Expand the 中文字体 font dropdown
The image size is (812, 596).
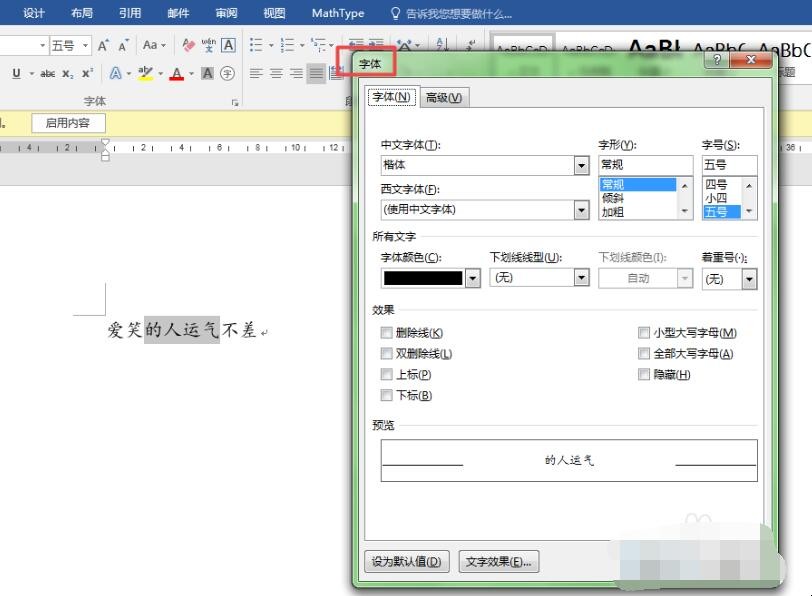click(581, 166)
